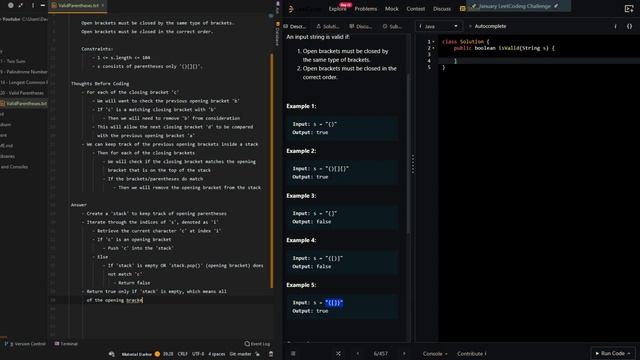Click the orange theme indicator dot in status bar
This screenshot has height=360, width=640.
click(x=157, y=354)
